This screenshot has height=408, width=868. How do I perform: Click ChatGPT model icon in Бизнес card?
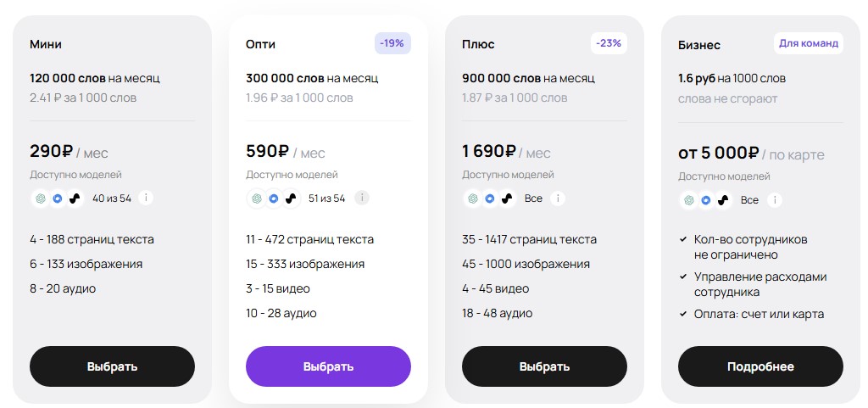click(688, 200)
